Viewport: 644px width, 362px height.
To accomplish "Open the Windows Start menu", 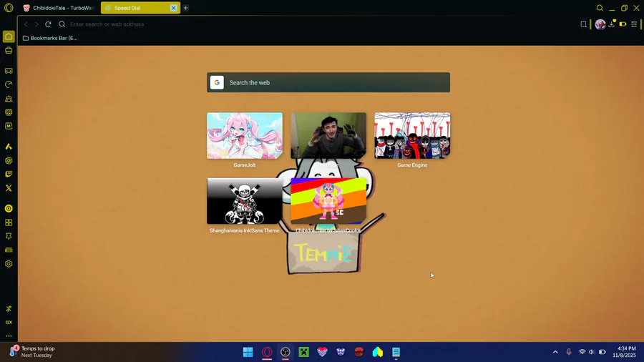I will (x=248, y=352).
